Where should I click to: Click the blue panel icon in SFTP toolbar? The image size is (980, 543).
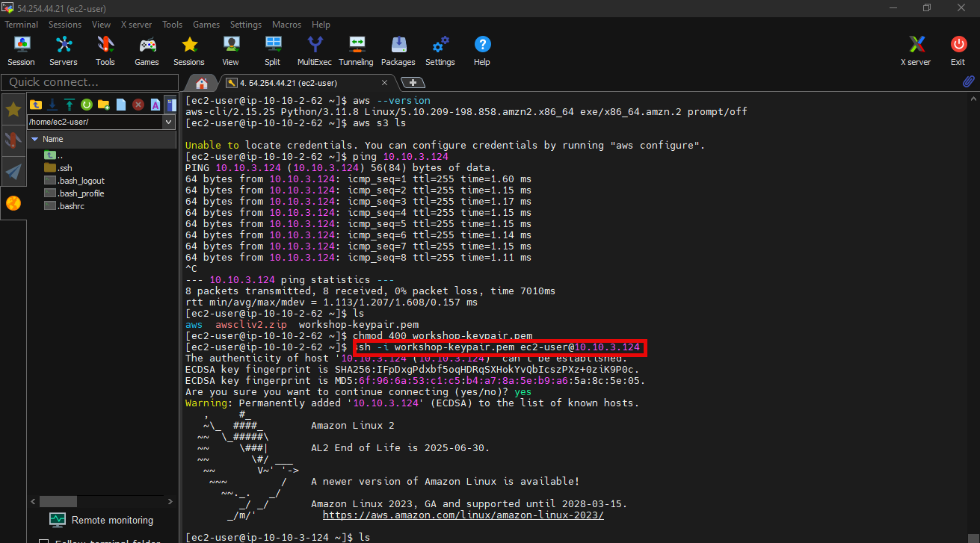pyautogui.click(x=170, y=105)
